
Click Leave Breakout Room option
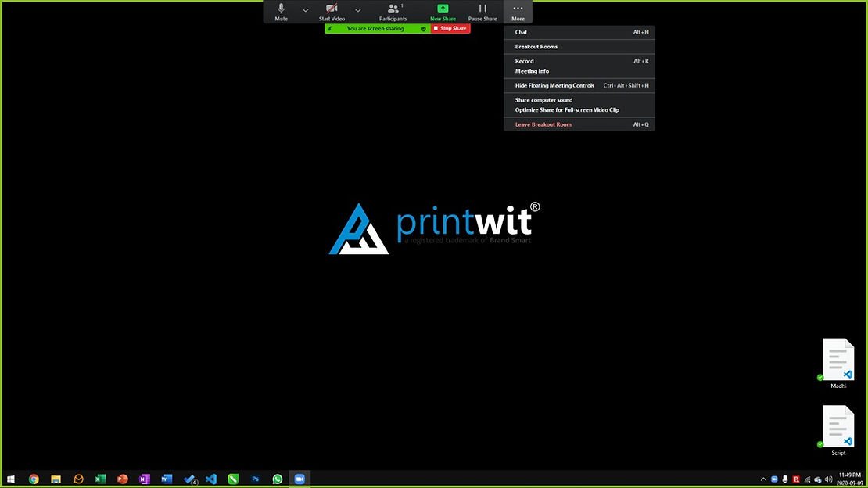543,125
